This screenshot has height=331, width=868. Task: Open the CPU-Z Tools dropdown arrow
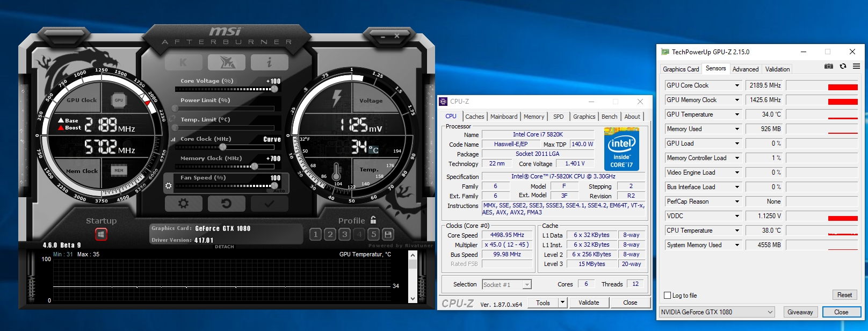point(562,303)
